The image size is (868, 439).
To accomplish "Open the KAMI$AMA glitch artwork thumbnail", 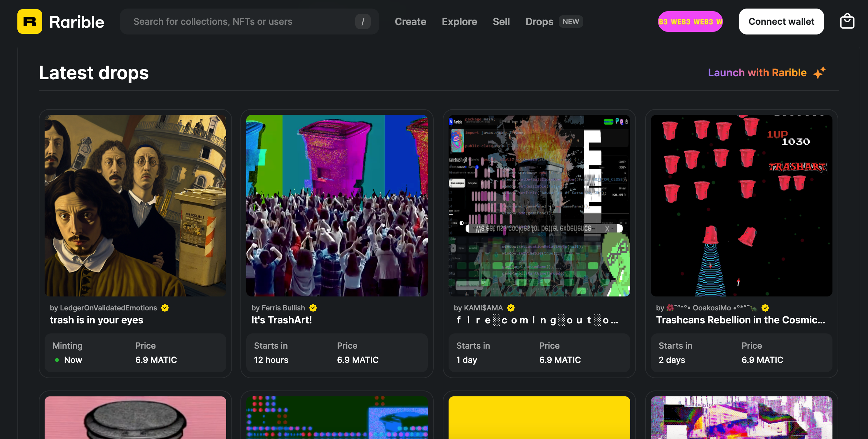I will point(539,205).
